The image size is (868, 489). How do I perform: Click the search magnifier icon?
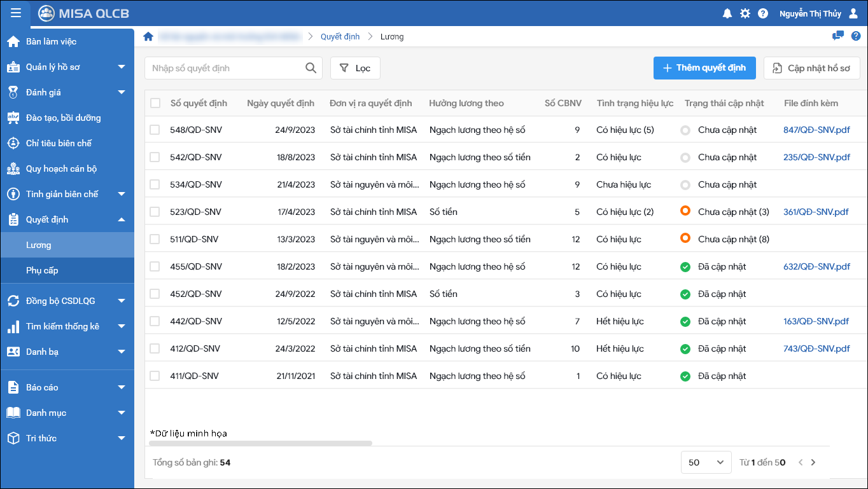(311, 68)
